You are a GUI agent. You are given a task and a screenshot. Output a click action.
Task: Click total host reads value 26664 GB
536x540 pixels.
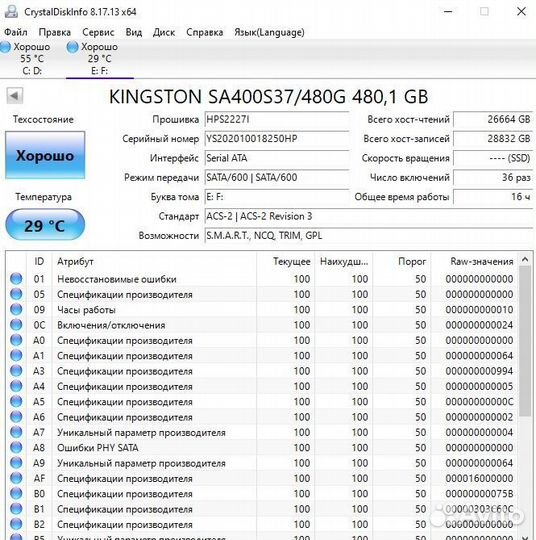tap(493, 120)
